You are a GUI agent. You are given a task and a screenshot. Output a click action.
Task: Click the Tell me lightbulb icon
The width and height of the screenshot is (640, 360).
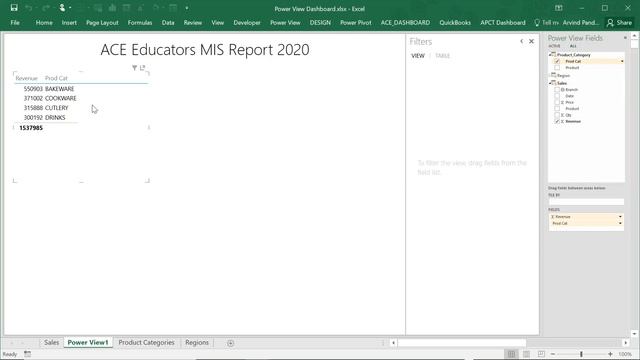point(537,23)
